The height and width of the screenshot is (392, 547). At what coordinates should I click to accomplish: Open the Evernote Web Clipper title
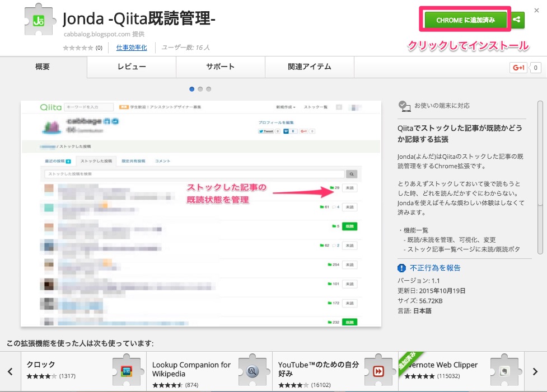pos(442,365)
